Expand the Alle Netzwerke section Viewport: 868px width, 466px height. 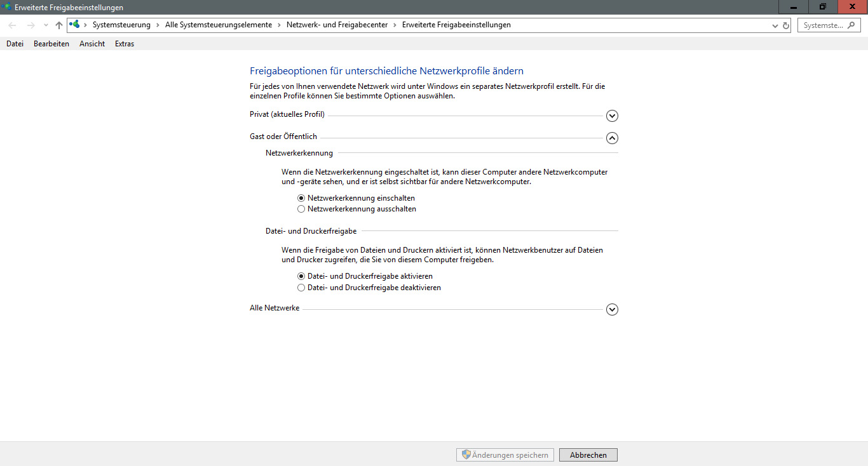tap(612, 310)
